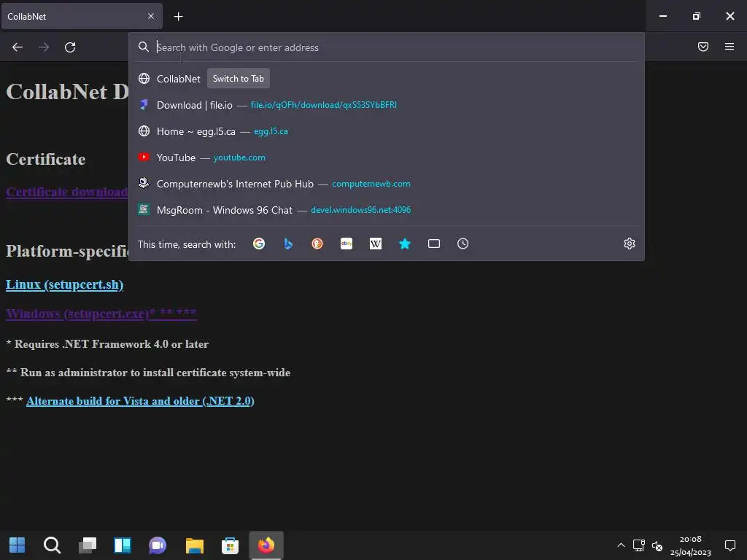The height and width of the screenshot is (560, 747).
Task: Search this time with Bing
Action: tap(287, 244)
